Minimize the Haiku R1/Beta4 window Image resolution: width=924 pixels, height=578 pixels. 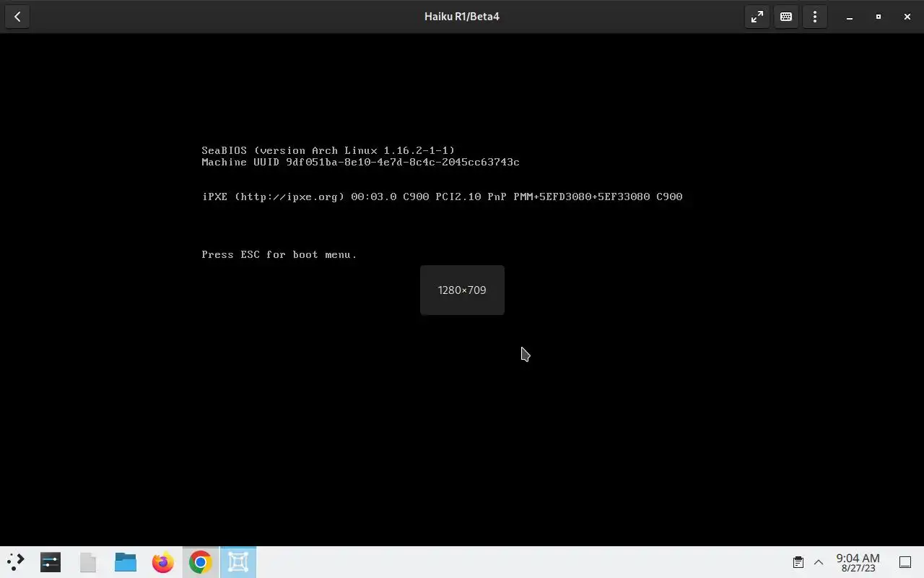tap(850, 17)
